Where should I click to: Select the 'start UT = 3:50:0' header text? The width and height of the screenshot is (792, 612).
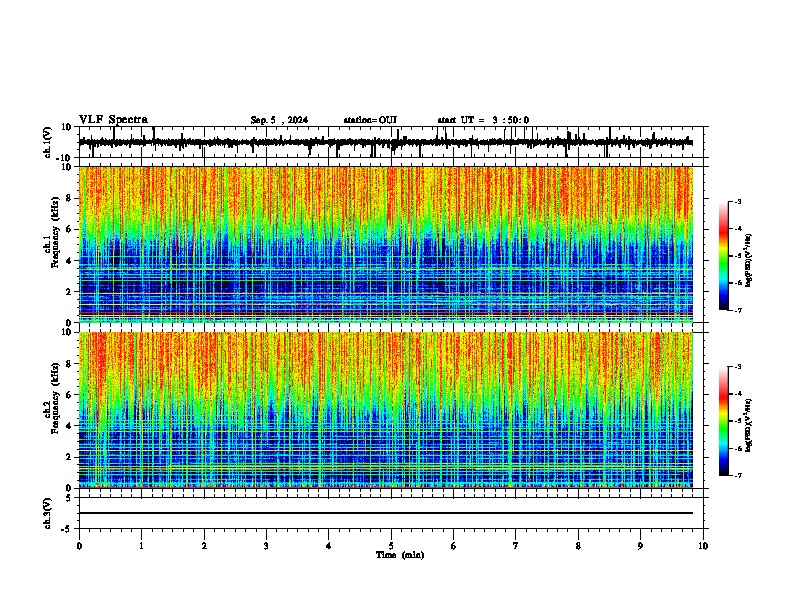pyautogui.click(x=483, y=120)
